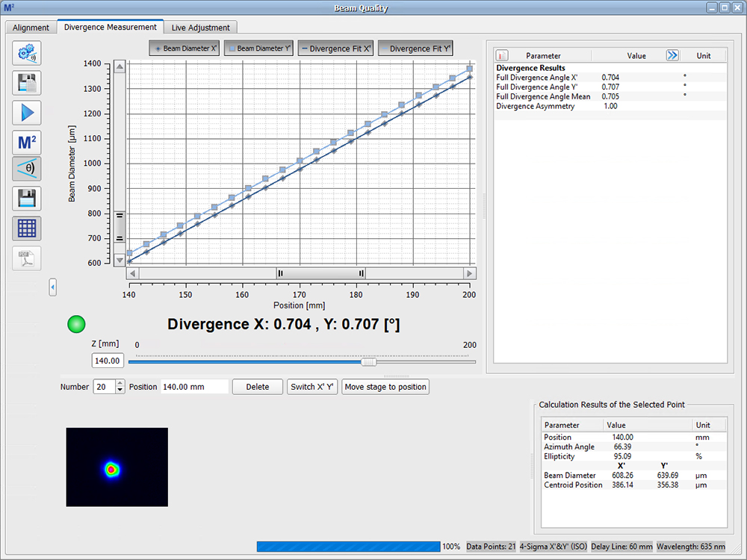Image resolution: width=747 pixels, height=560 pixels.
Task: Click the Delay Line: 60 mm status entry
Action: pyautogui.click(x=622, y=547)
